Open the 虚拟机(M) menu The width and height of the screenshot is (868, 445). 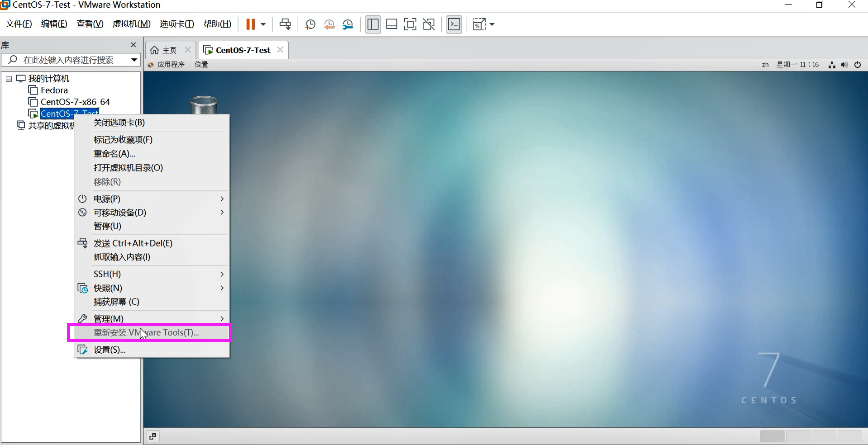coord(131,24)
